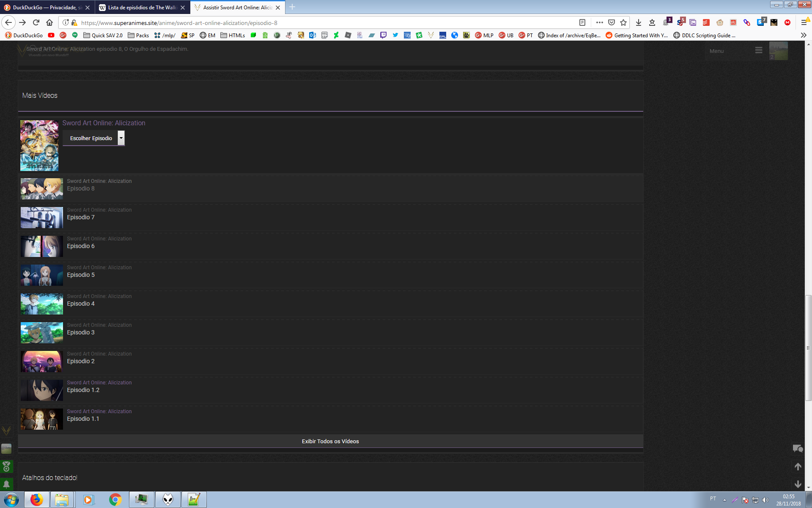Open the Episodio 5 link

point(81,275)
